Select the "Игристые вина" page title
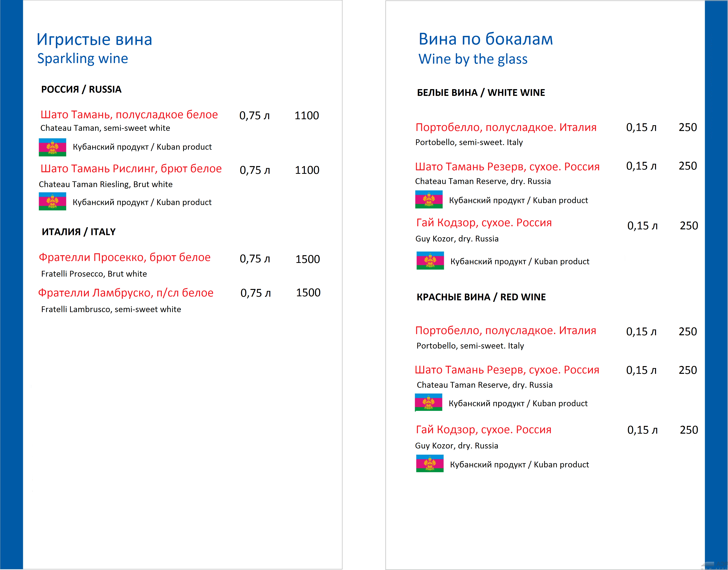 click(95, 39)
